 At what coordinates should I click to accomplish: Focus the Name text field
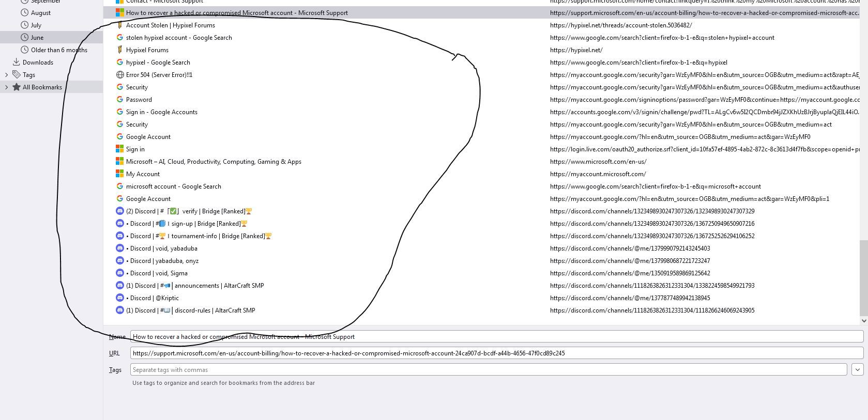pos(497,336)
